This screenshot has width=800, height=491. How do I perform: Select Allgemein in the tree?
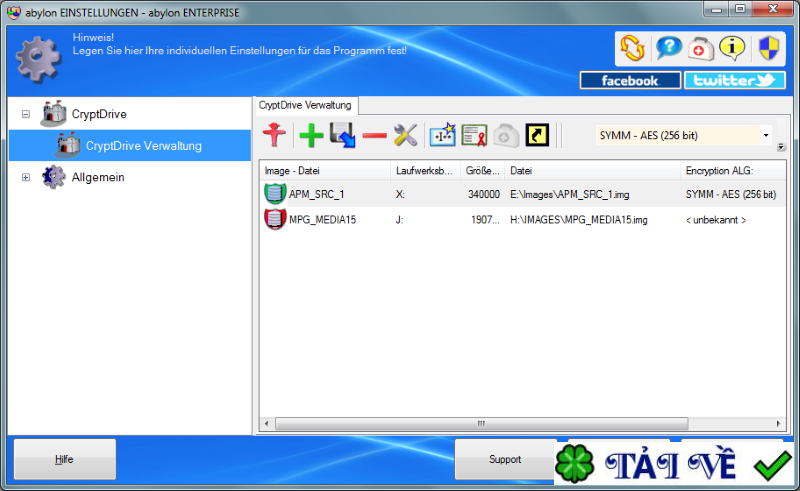[x=98, y=177]
